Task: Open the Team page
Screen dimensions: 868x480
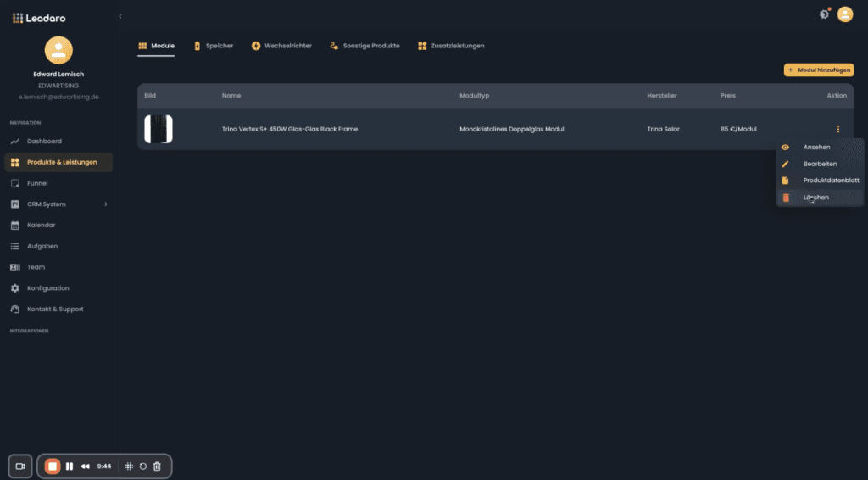Action: (x=58, y=267)
